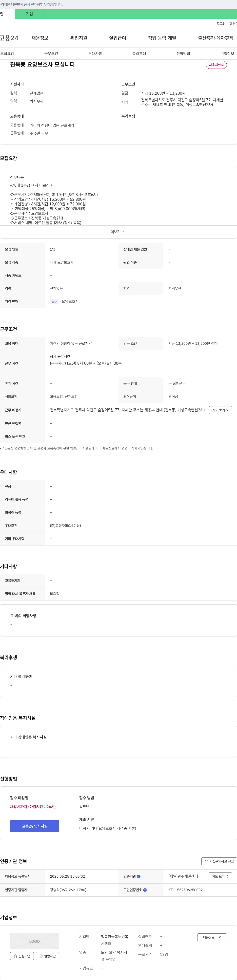Open the 직업 능력 개발 menu
Screen dimensions: 237x980
(162, 38)
